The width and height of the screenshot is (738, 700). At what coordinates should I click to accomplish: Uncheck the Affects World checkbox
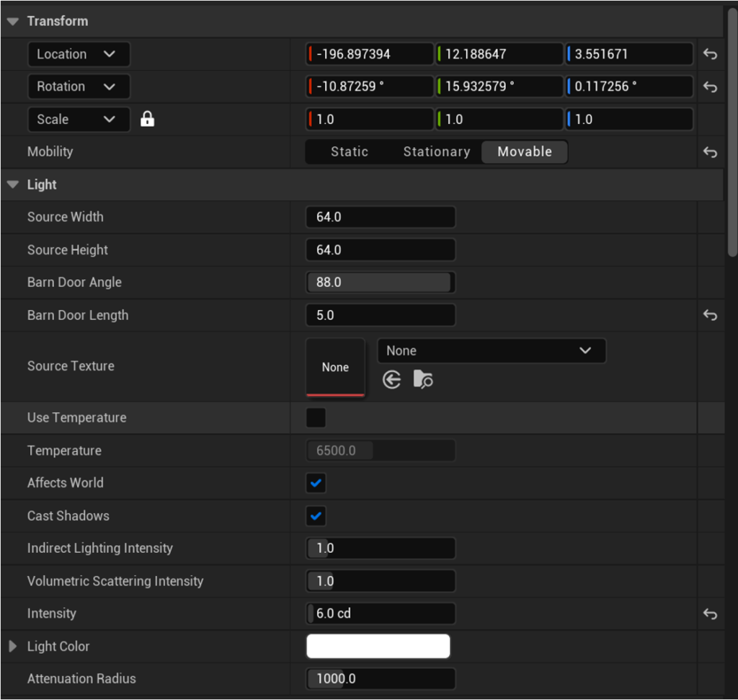pyautogui.click(x=316, y=483)
